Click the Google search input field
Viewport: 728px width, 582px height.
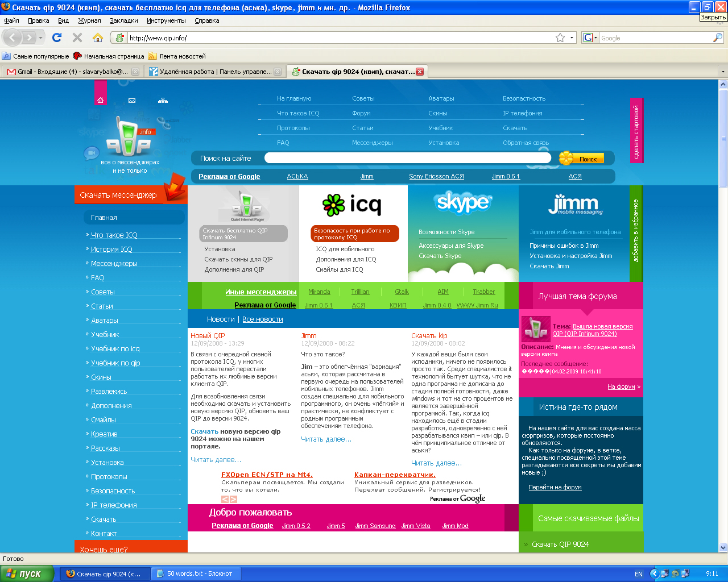656,38
